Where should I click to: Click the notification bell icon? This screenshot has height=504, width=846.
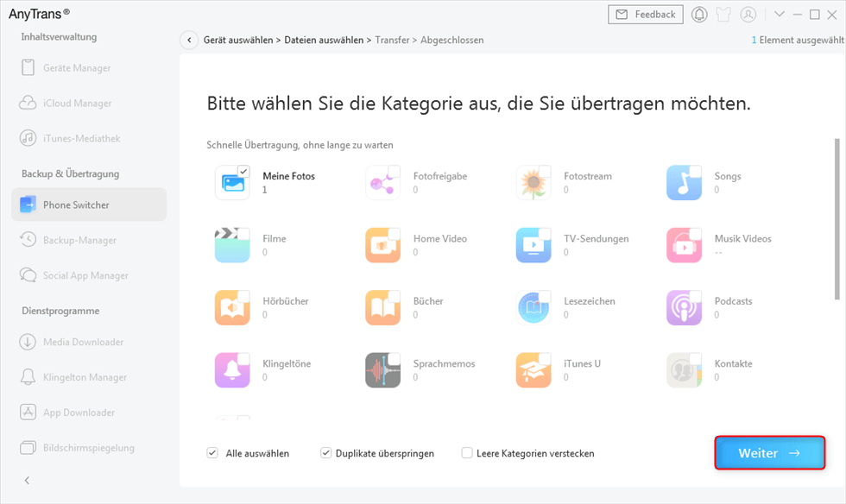tap(699, 15)
